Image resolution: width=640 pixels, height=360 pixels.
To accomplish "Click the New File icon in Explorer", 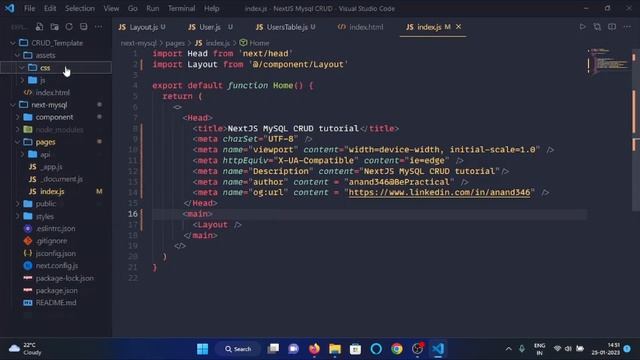I will tap(39, 27).
